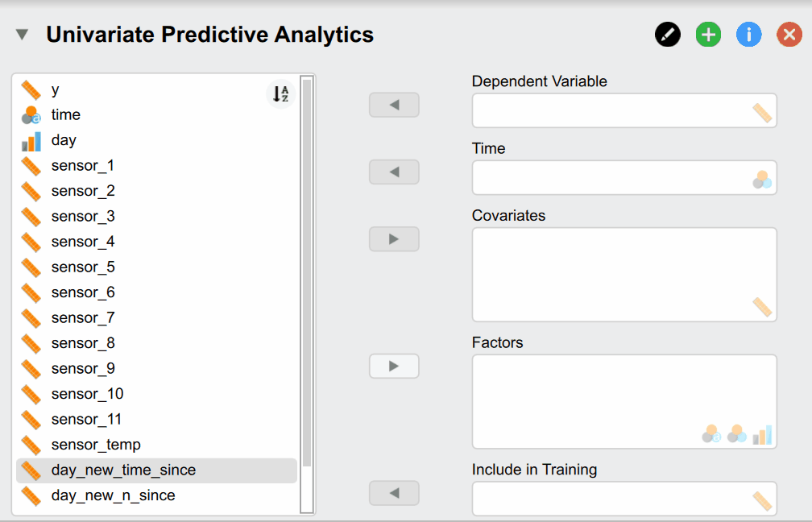This screenshot has width=812, height=522.
Task: Collapse the Univariate Predictive Analytics section
Action: (x=22, y=35)
